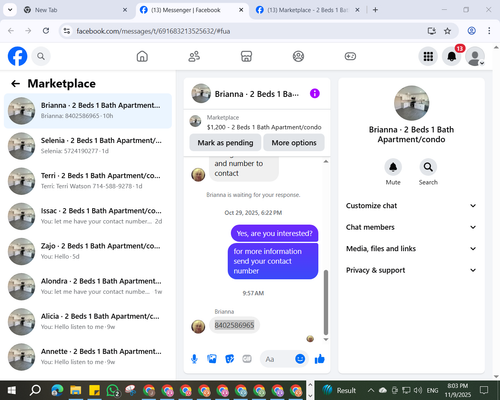Open the volume speaker tray icon
Screen dimensions: 500x400
coord(417,390)
